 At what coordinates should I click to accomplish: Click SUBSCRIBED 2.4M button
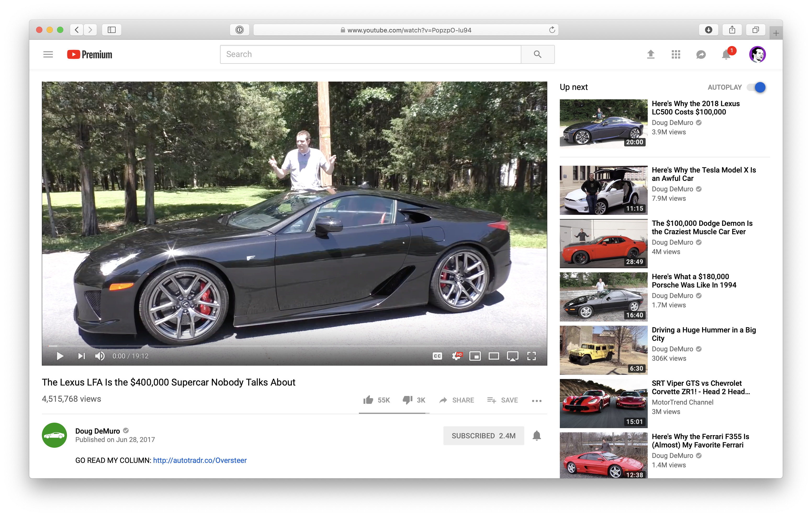483,436
